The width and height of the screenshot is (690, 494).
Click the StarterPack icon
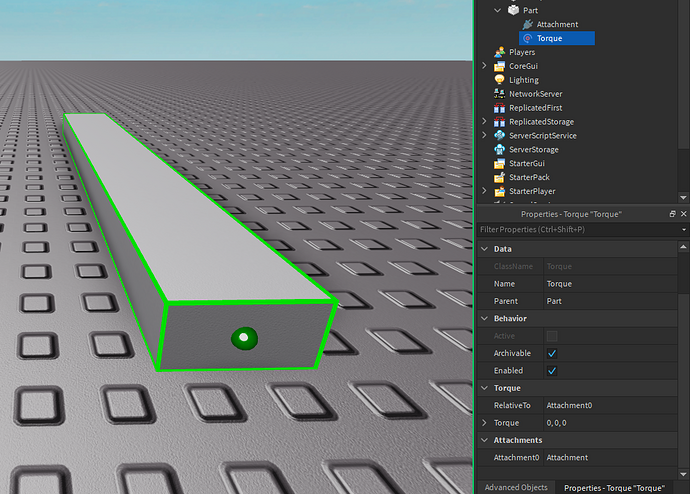point(499,177)
